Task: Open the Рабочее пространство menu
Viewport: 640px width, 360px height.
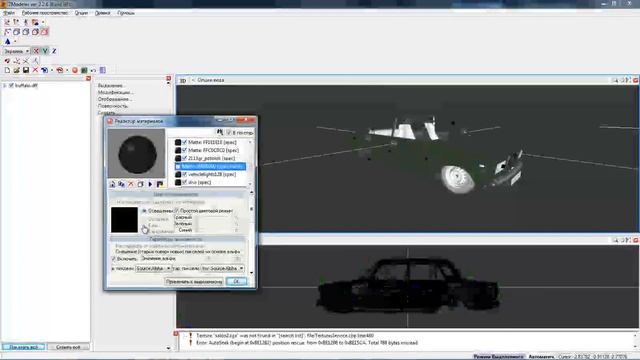Action: 45,13
